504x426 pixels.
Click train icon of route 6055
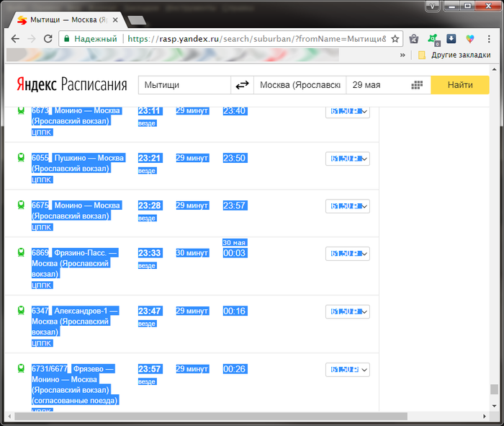coord(21,158)
